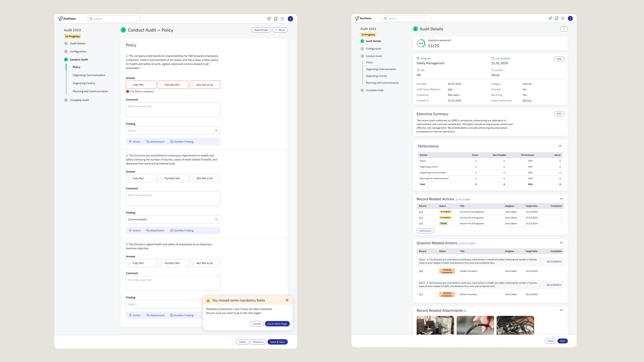Open Planning and Communication in left sidebar
The height and width of the screenshot is (362, 644).
(90, 91)
